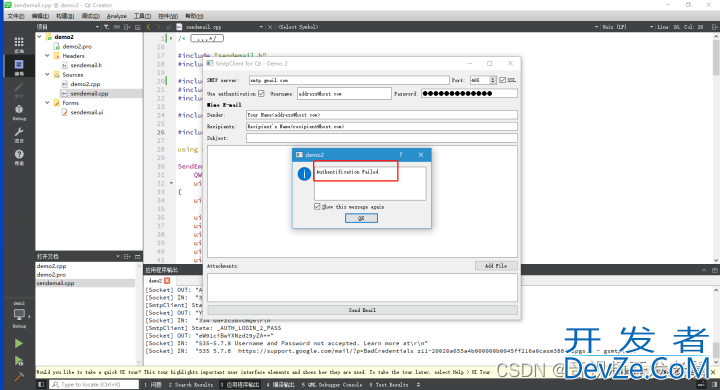The image size is (720, 390).
Task: Toggle Use authentication checkbox
Action: 261,94
